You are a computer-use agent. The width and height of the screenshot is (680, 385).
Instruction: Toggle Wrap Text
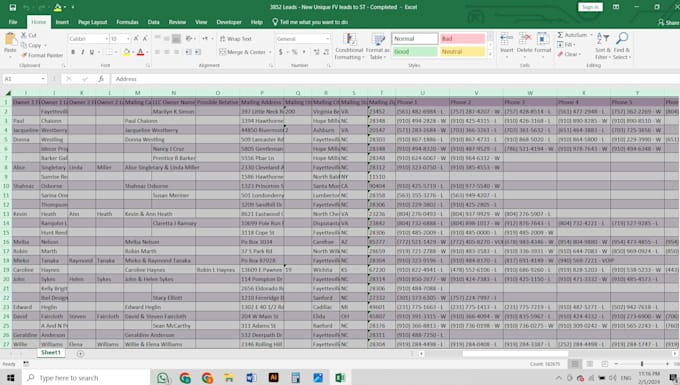235,39
